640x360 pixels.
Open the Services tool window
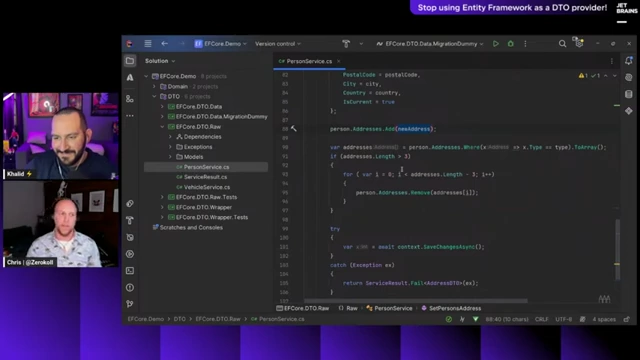130,254
